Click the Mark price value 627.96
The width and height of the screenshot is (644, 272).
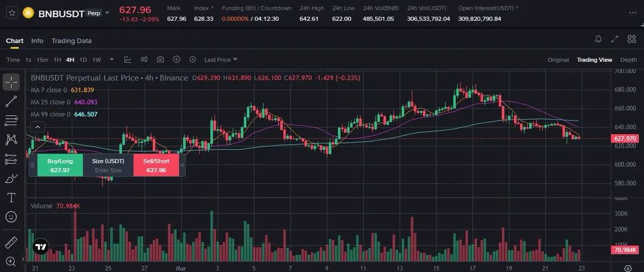[x=177, y=19]
